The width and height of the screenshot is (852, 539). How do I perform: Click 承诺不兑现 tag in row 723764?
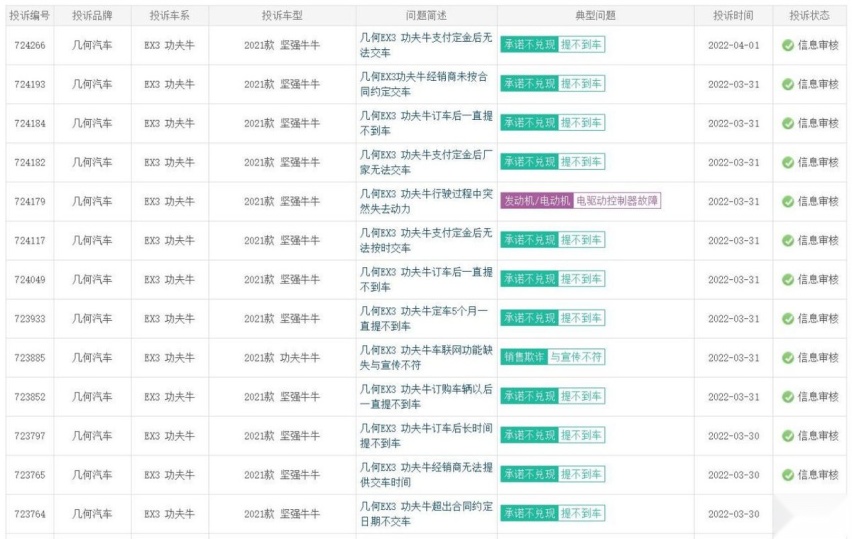529,513
